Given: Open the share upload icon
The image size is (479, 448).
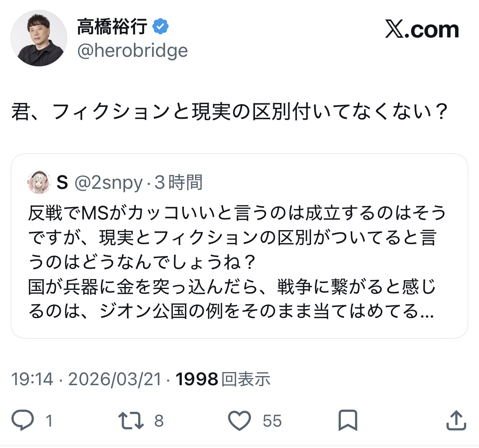Looking at the screenshot, I should 456,421.
